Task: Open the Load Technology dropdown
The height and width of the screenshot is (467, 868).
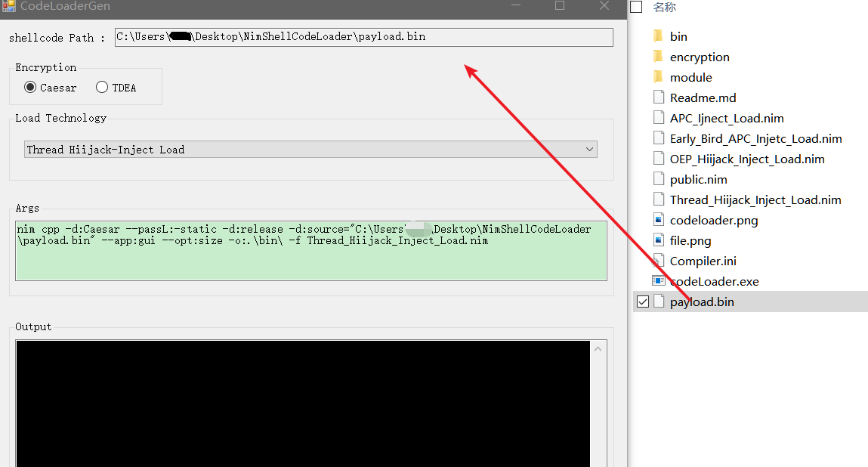Action: 310,149
